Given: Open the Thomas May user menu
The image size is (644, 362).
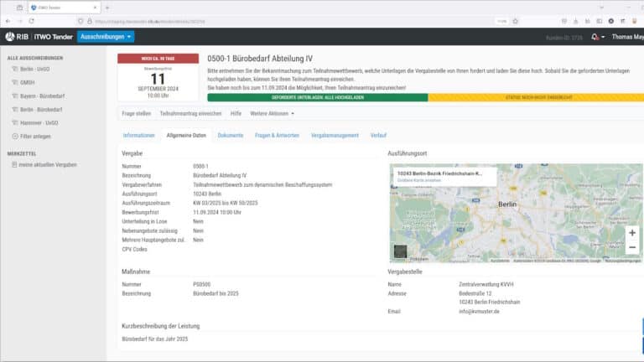Looking at the screenshot, I should pyautogui.click(x=627, y=37).
